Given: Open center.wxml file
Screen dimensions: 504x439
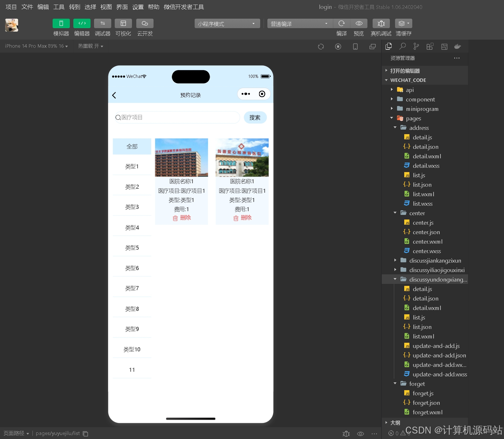Looking at the screenshot, I should click(x=425, y=242).
